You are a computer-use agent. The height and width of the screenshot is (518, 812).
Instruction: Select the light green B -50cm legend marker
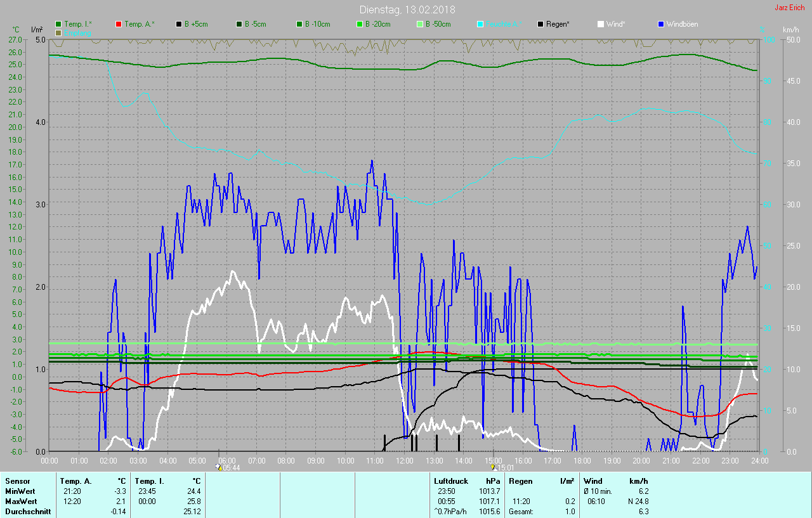pyautogui.click(x=420, y=24)
